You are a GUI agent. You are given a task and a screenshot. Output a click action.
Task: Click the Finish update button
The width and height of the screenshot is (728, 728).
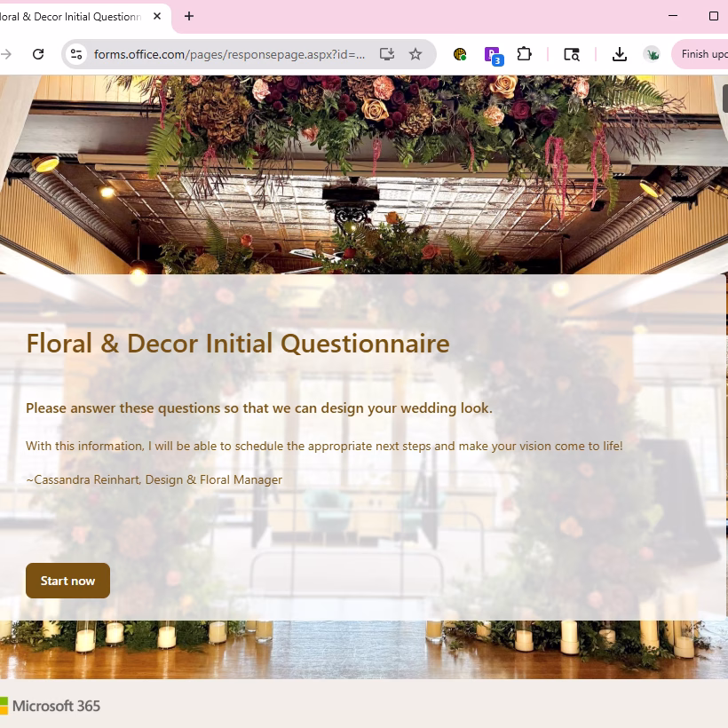pos(703,54)
